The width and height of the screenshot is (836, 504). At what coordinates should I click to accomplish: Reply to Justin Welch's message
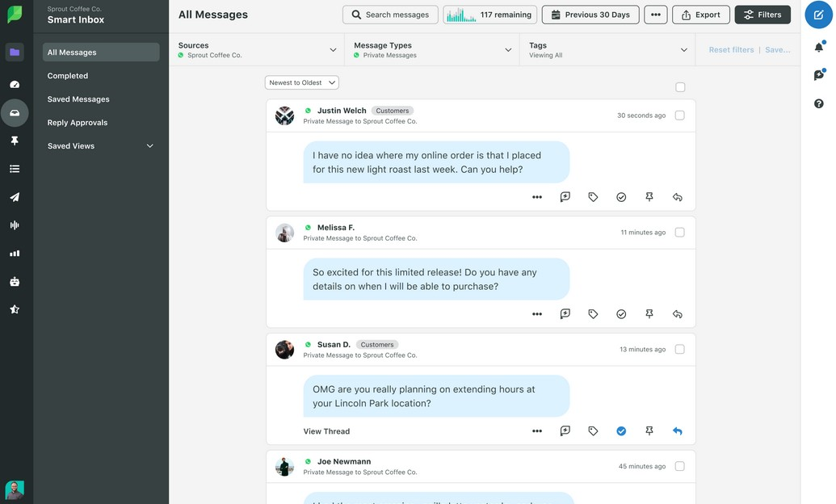point(677,197)
